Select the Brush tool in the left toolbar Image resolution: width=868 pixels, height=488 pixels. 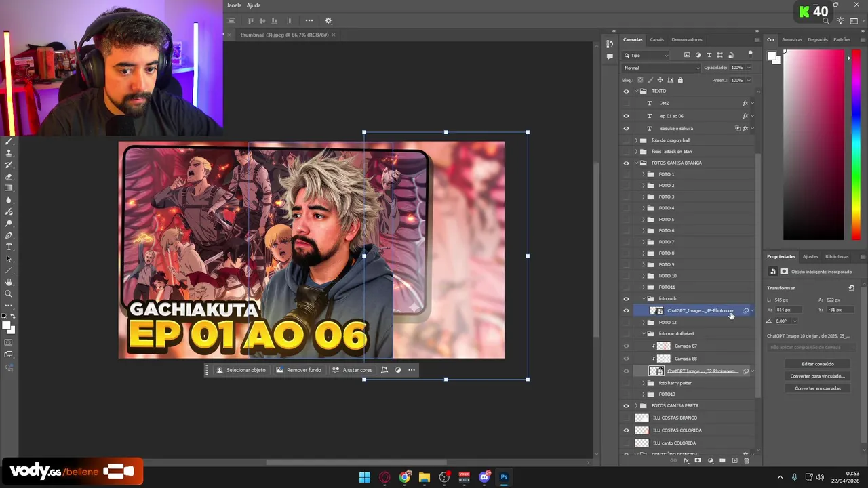click(9, 141)
